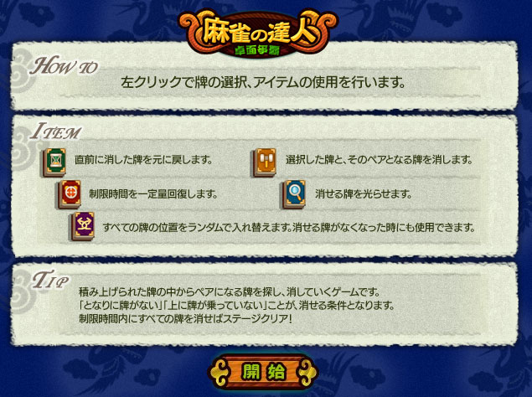Click the instruction 左クリックで牌の選択 text
The height and width of the screenshot is (397, 532).
[x=263, y=82]
